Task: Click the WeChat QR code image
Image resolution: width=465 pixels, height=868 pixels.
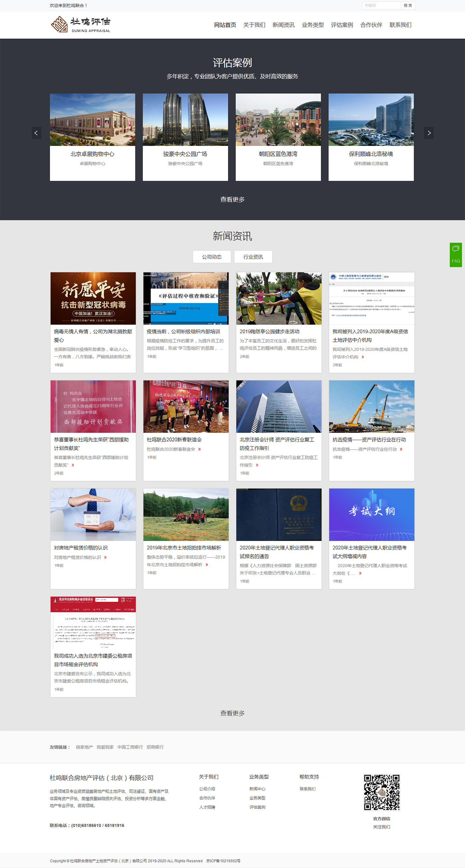Action: tap(381, 792)
